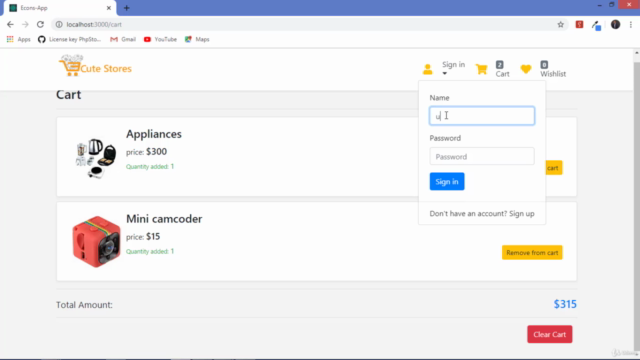The height and width of the screenshot is (360, 640).
Task: Click the blue Sign in button
Action: 447,182
